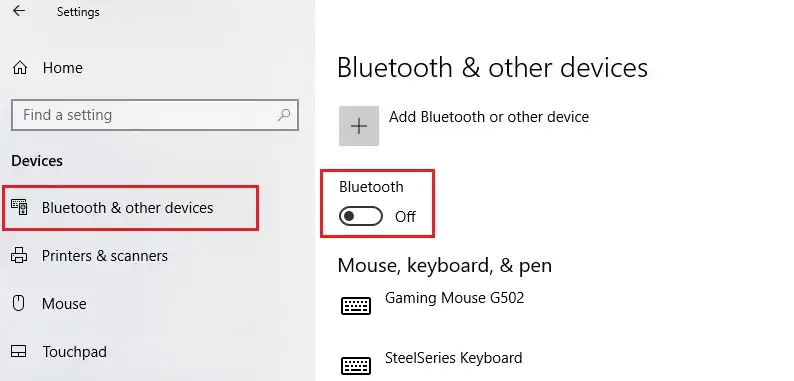Go to Settings Home

pos(63,68)
